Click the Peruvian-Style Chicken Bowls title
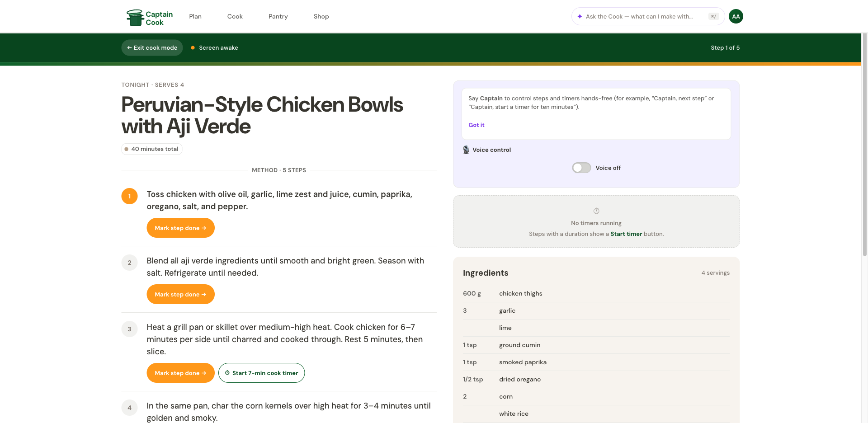This screenshot has height=423, width=868. click(x=262, y=115)
